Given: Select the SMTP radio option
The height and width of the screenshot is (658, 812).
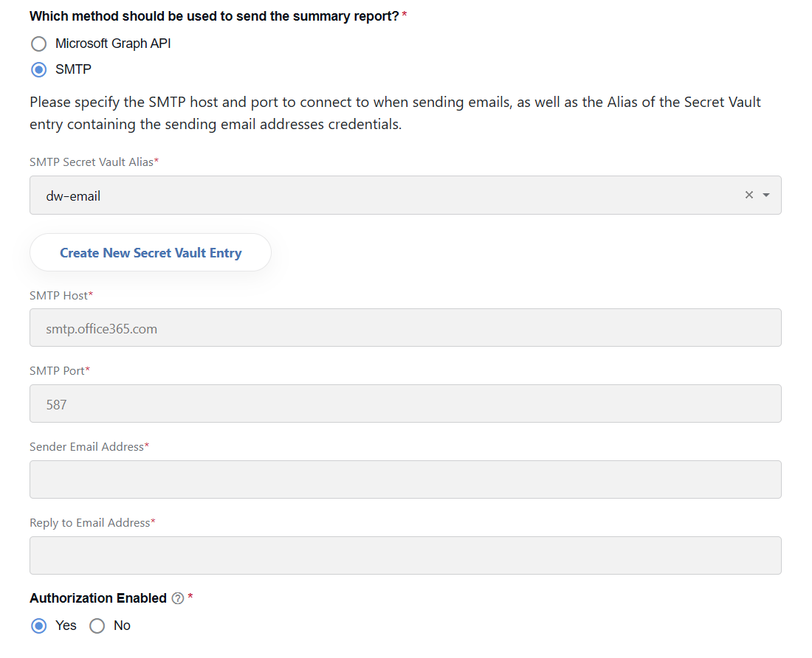Looking at the screenshot, I should click(39, 69).
